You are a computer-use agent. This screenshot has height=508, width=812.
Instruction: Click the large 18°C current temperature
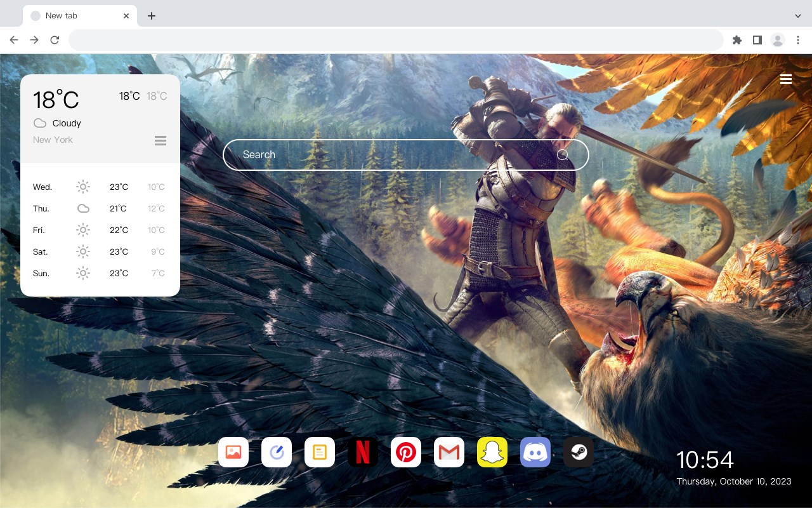point(56,100)
